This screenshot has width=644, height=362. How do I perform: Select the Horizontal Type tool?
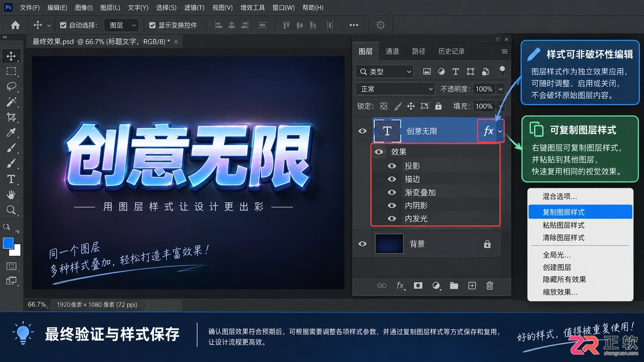click(11, 179)
